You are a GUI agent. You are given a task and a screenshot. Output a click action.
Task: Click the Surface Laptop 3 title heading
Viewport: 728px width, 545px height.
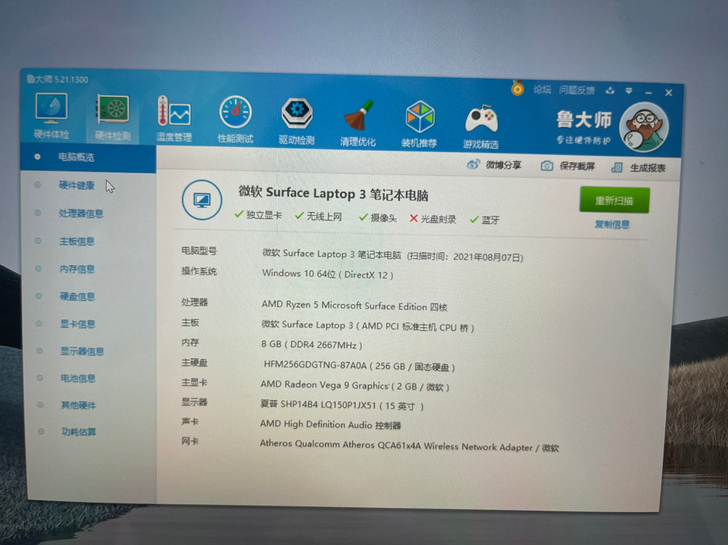click(x=333, y=193)
